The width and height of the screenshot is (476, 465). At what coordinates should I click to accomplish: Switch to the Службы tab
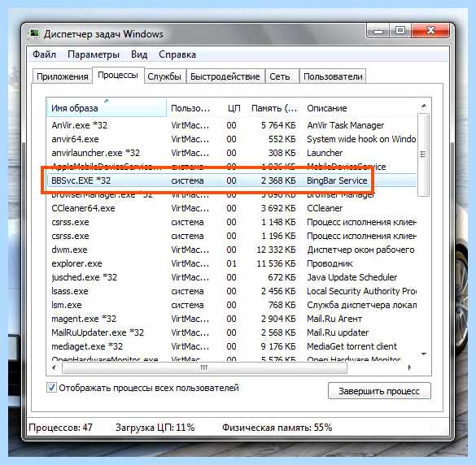click(164, 76)
